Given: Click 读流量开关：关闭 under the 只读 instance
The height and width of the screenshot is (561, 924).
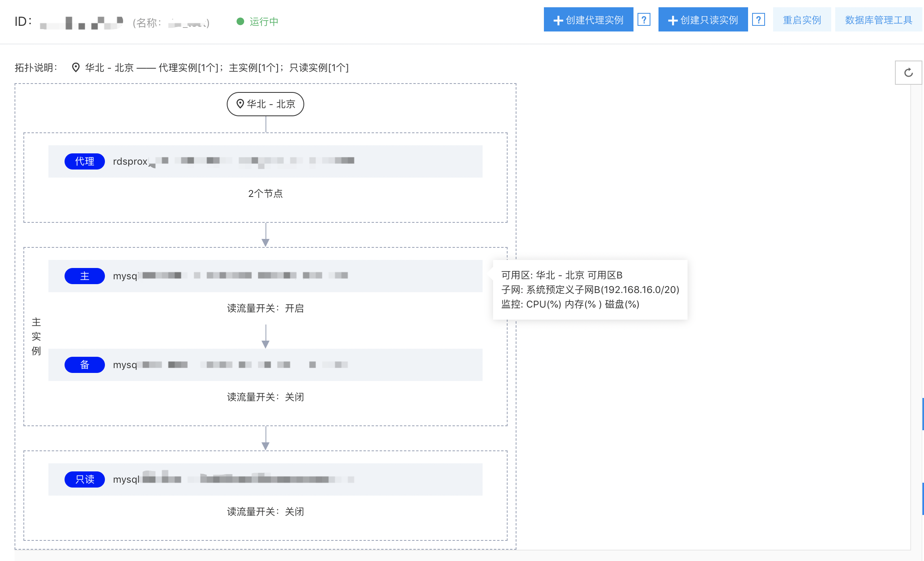Looking at the screenshot, I should pyautogui.click(x=265, y=512).
